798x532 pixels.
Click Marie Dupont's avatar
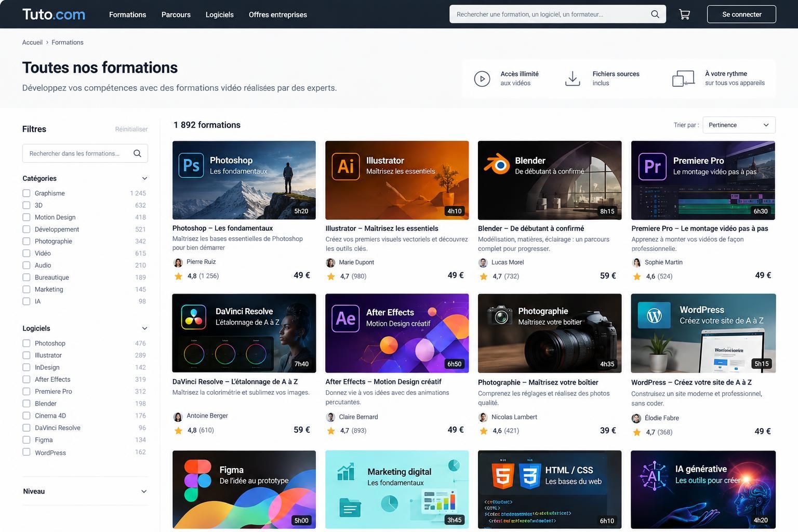click(x=330, y=262)
